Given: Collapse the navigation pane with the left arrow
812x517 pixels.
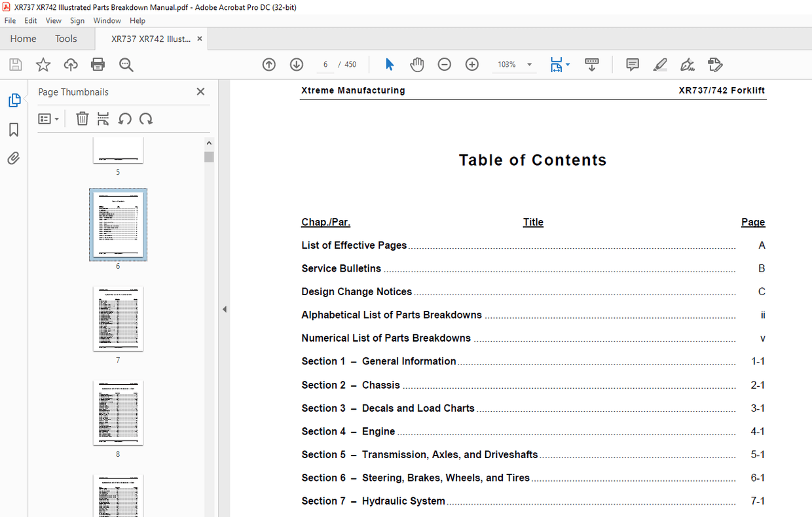Looking at the screenshot, I should pyautogui.click(x=224, y=309).
